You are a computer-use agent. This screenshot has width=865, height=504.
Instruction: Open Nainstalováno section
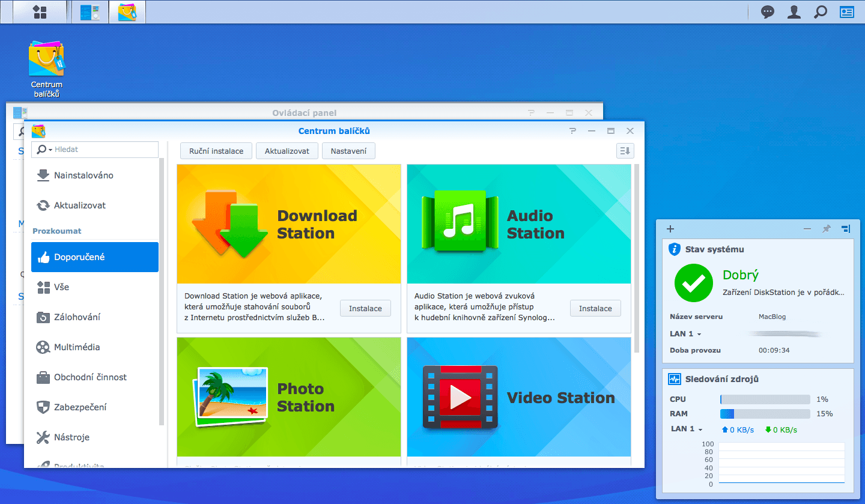(95, 175)
